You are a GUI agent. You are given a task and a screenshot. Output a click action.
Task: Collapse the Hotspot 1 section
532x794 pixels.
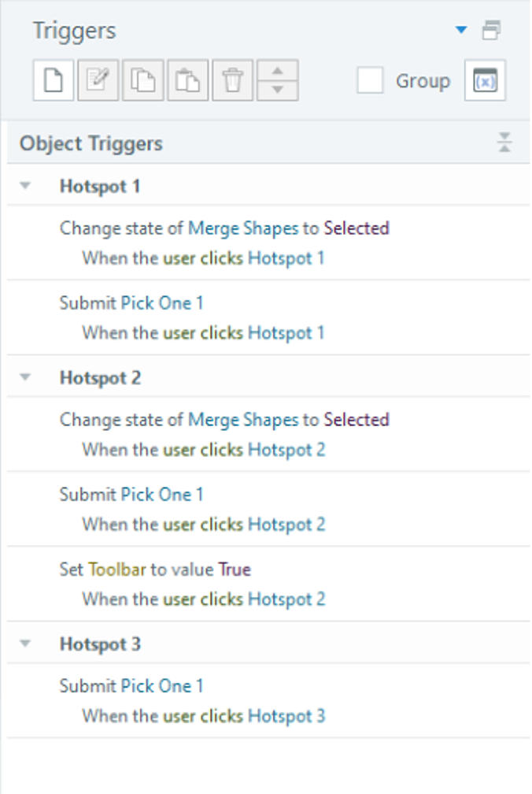point(25,185)
